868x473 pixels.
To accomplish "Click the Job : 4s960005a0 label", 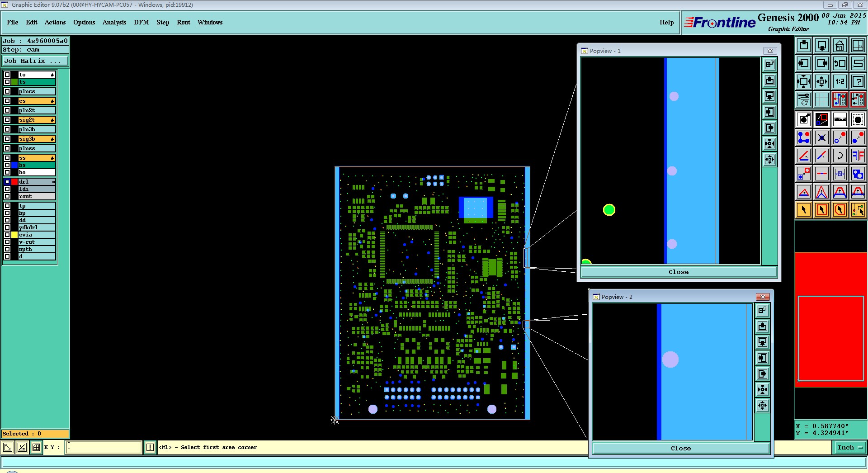I will (x=35, y=41).
